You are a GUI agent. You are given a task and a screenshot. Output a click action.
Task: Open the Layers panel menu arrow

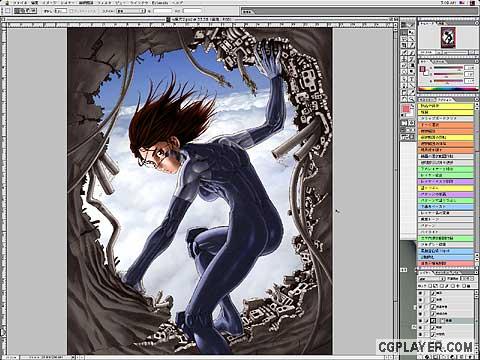click(x=476, y=272)
